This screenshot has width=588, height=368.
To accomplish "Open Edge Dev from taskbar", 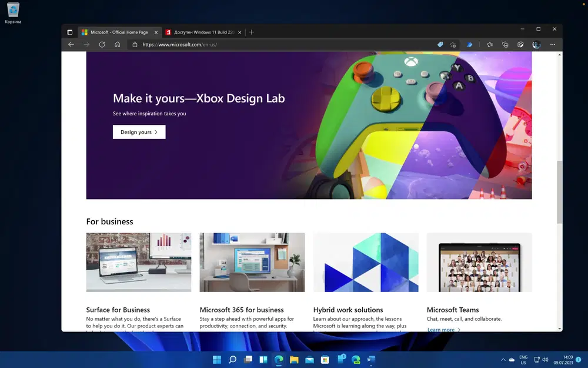I will click(x=356, y=360).
